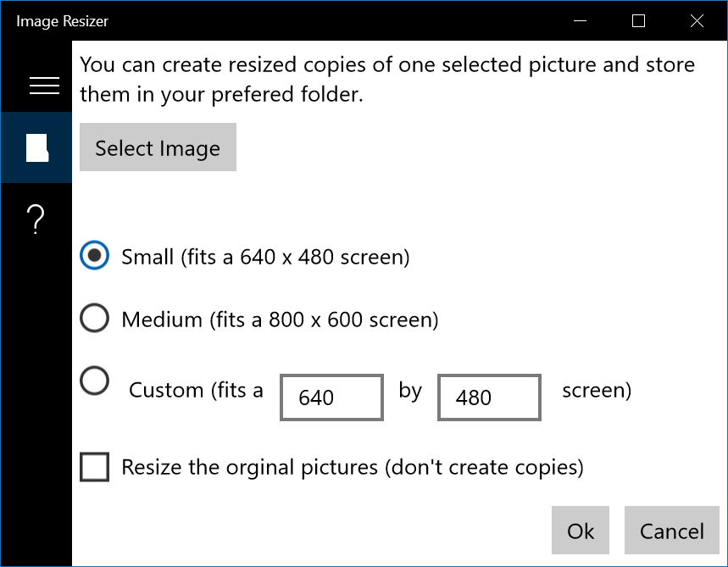Choose the Medium 800 x 600 option
This screenshot has width=728, height=567.
(95, 318)
